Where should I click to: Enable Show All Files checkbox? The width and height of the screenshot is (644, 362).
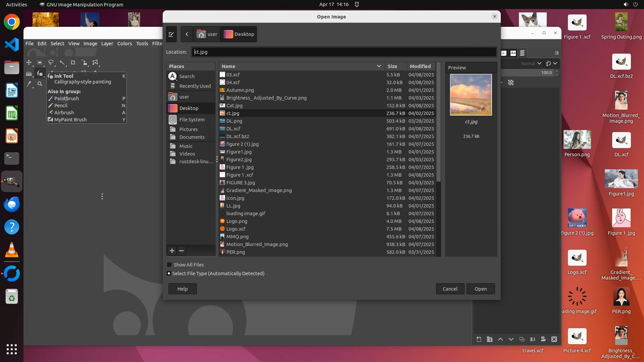pos(169,265)
